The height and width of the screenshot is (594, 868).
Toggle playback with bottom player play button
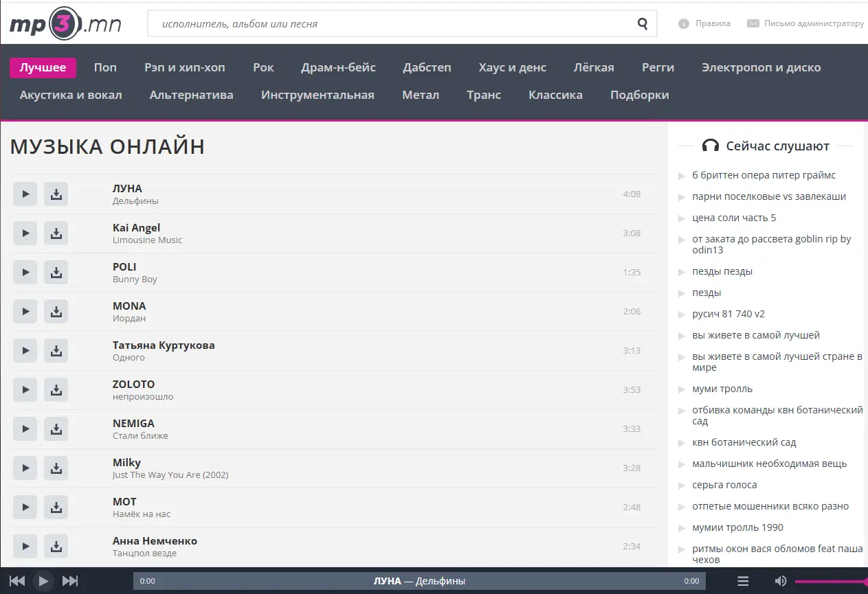(43, 581)
